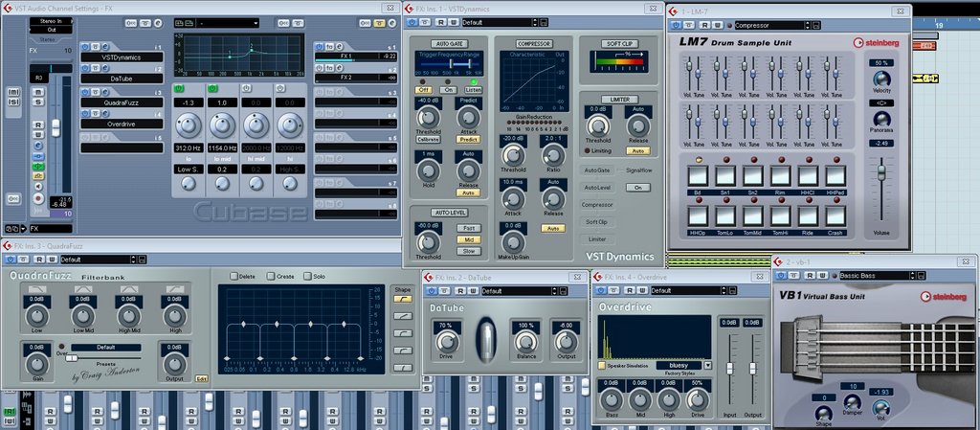980x430 pixels.
Task: Toggle the lo mid EQ band power button
Action: coord(212,88)
